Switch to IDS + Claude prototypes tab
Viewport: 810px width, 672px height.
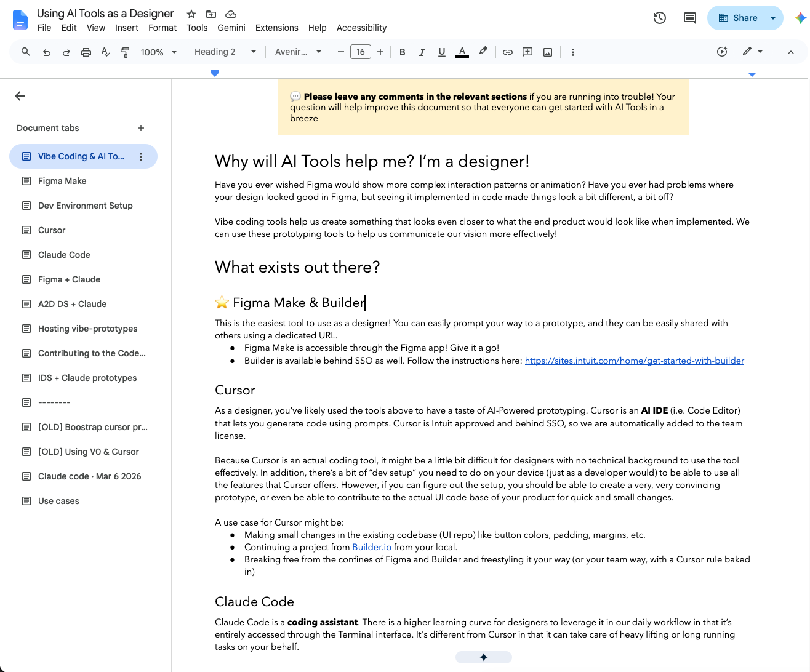pos(83,378)
